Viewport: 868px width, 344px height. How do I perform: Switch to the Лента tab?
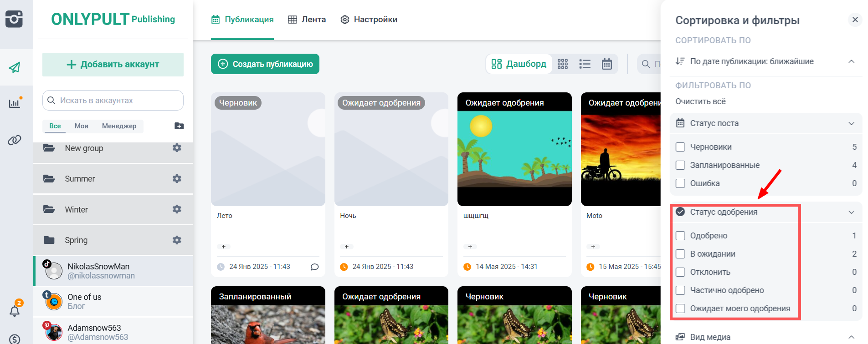tap(307, 20)
